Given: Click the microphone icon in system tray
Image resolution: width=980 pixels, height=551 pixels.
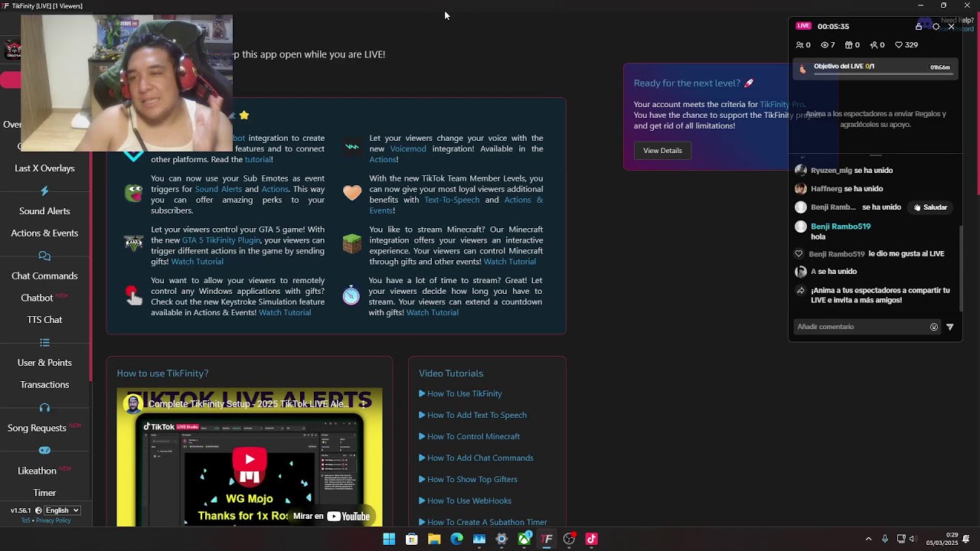Looking at the screenshot, I should [x=884, y=539].
